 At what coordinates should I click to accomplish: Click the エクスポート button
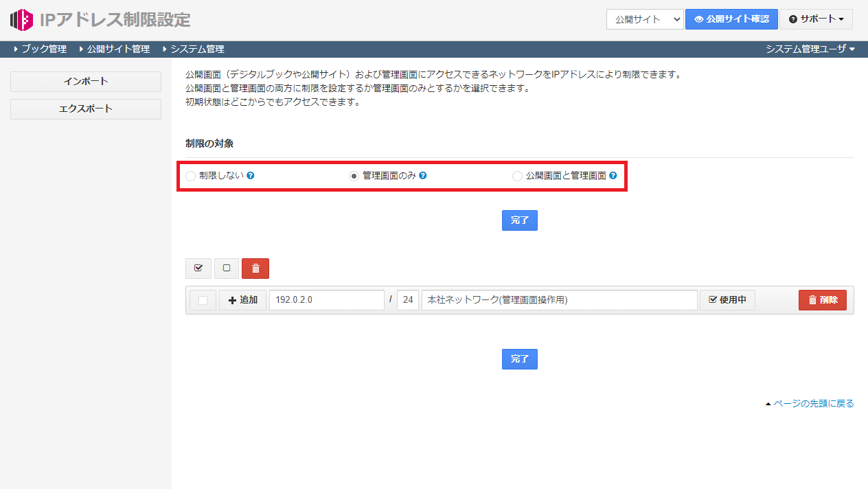(x=86, y=109)
